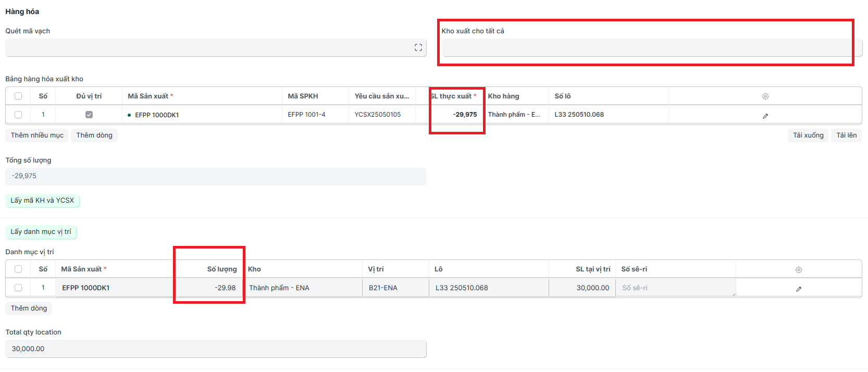
Task: Click Lấy mã KH và YCSX button
Action: [42, 201]
